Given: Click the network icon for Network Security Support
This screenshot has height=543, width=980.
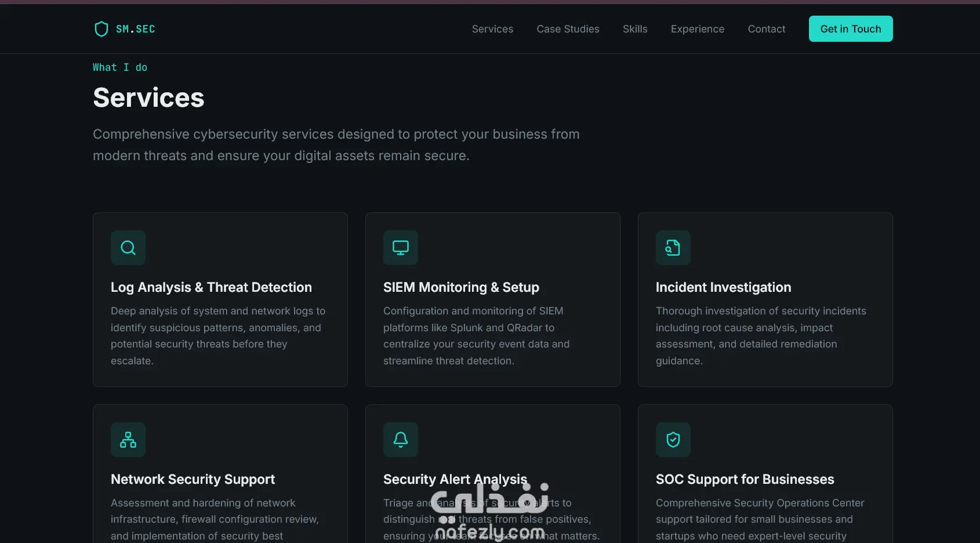Looking at the screenshot, I should (128, 440).
